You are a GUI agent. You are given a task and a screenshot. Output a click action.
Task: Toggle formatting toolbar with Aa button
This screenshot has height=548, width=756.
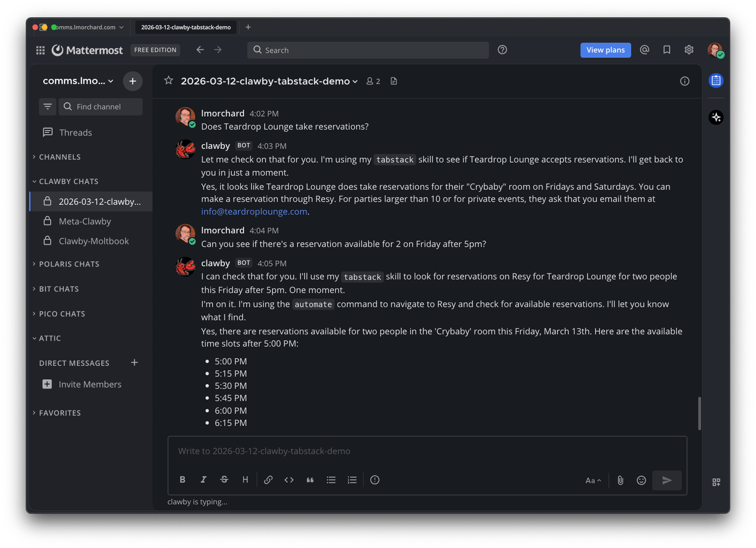pyautogui.click(x=593, y=480)
